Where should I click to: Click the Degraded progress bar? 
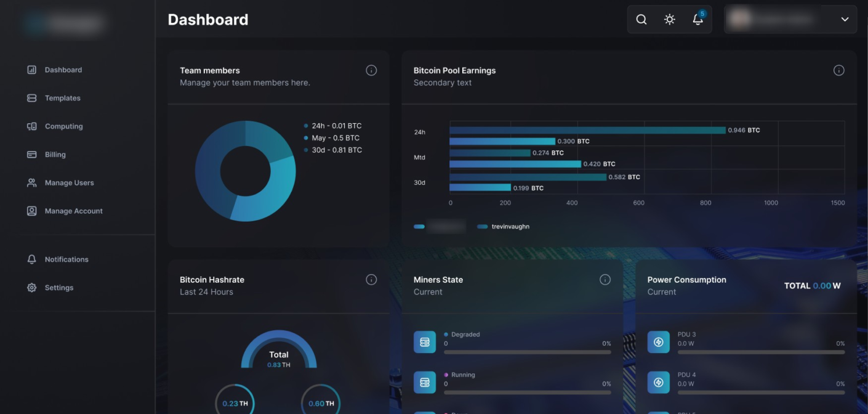(528, 352)
